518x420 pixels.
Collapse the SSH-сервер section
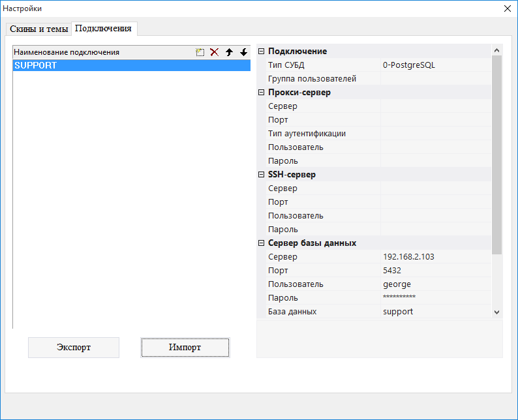click(x=262, y=175)
